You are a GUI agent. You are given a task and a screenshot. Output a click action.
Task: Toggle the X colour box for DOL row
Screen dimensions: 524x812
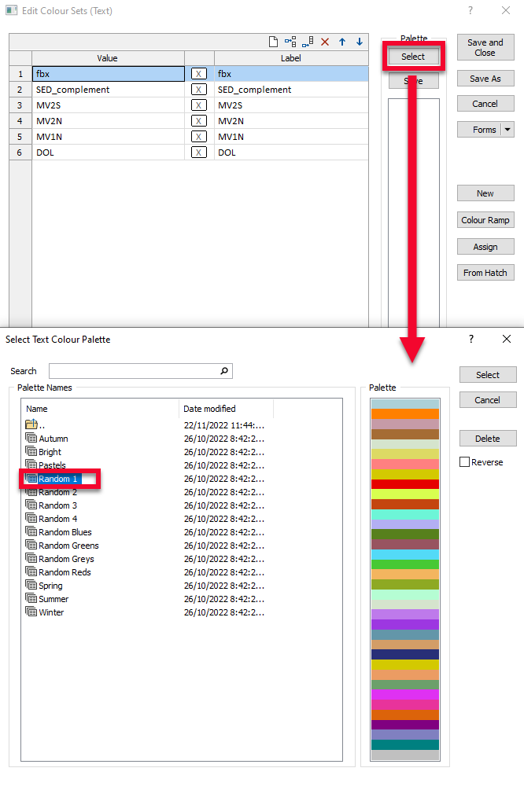pos(199,152)
